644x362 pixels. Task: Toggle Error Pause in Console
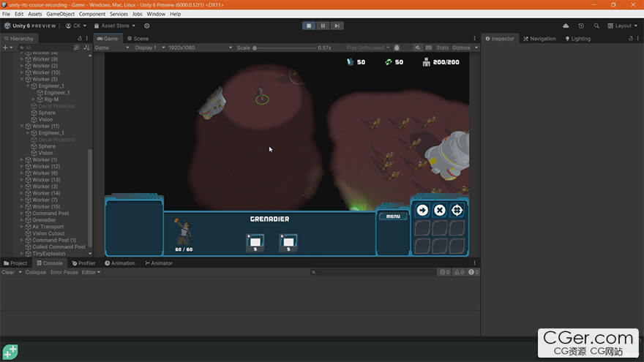[x=64, y=272]
